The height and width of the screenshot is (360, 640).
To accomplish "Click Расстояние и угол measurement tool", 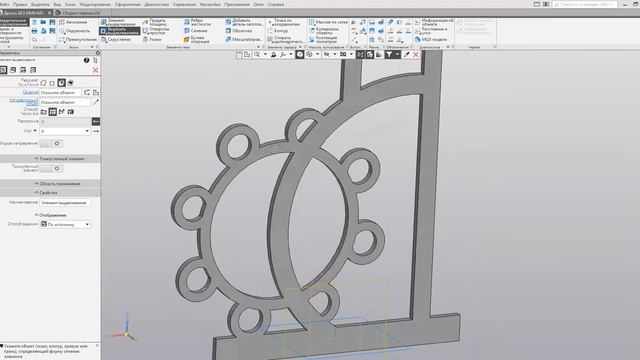I will [431, 31].
